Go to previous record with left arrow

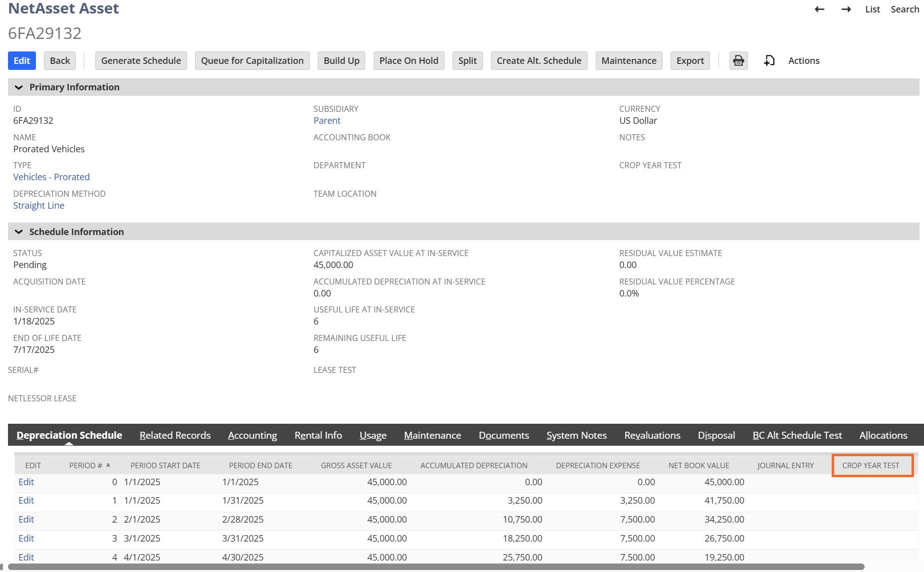click(x=819, y=9)
